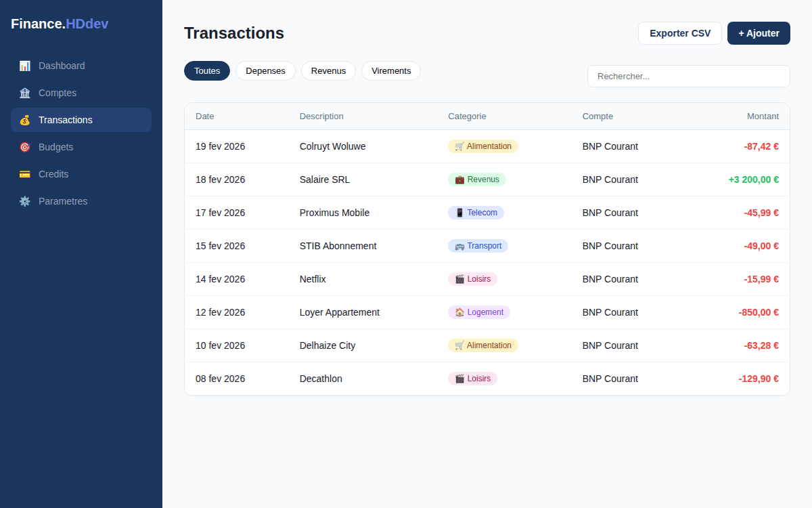Click the Rechercher search field
The image size is (812, 508).
point(688,76)
